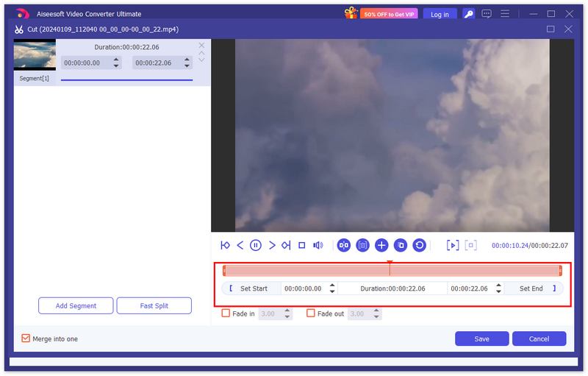
Task: Uncheck Merge into one
Action: [x=26, y=338]
